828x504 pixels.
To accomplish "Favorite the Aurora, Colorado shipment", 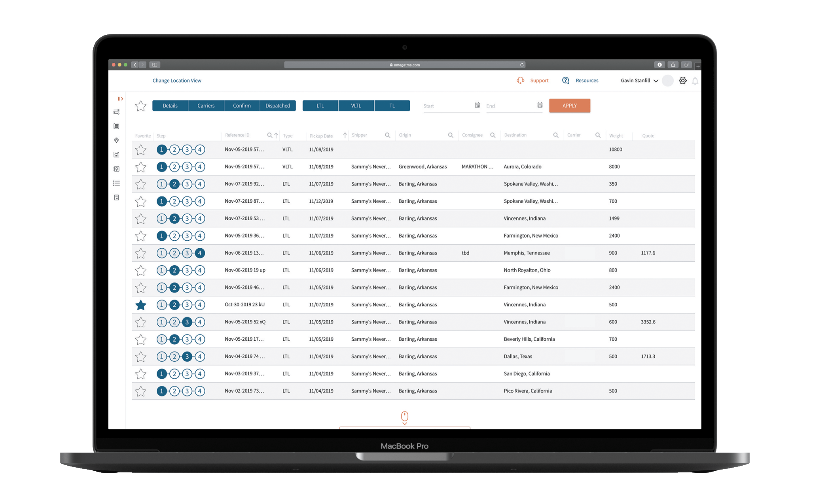I will (141, 167).
